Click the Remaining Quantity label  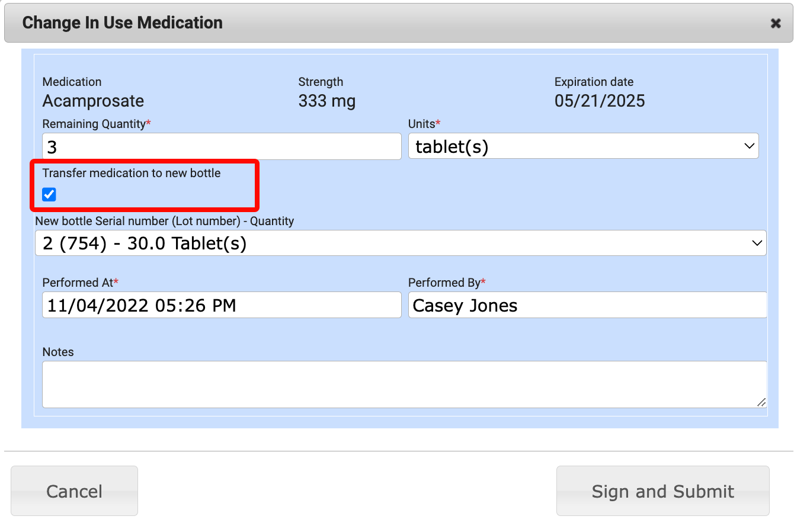tap(94, 124)
